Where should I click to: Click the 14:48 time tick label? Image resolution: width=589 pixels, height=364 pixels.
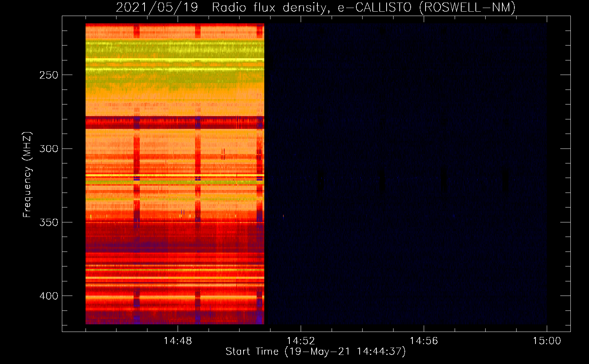(178, 341)
